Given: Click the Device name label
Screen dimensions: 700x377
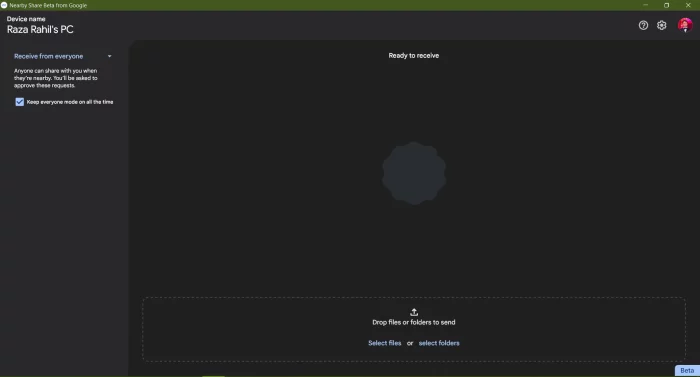Looking at the screenshot, I should pos(26,19).
